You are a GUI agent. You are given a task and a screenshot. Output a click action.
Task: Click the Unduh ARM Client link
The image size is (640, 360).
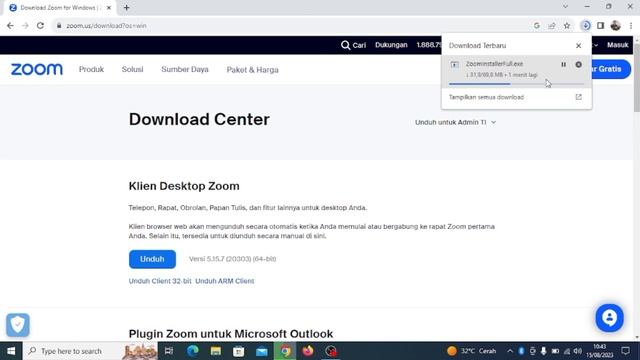click(x=224, y=281)
